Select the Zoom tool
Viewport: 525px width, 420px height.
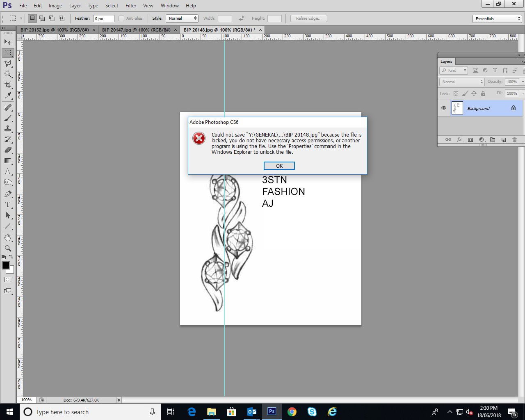pos(8,249)
